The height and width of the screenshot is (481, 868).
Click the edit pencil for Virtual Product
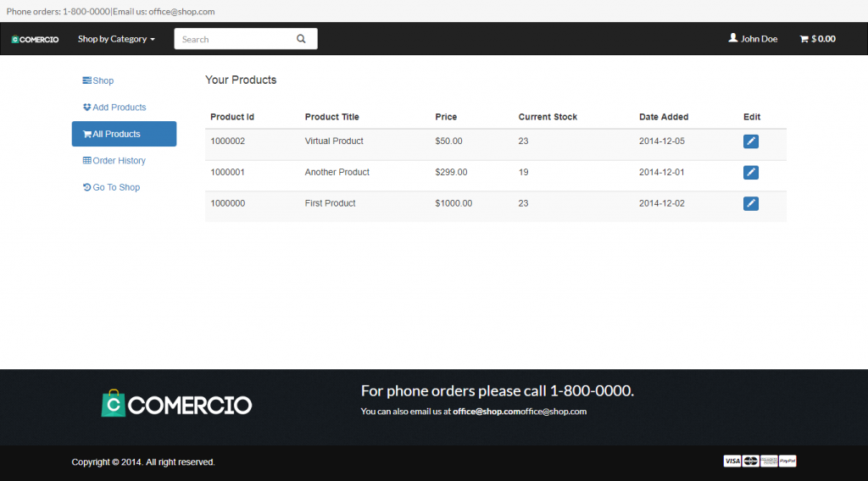pos(750,141)
